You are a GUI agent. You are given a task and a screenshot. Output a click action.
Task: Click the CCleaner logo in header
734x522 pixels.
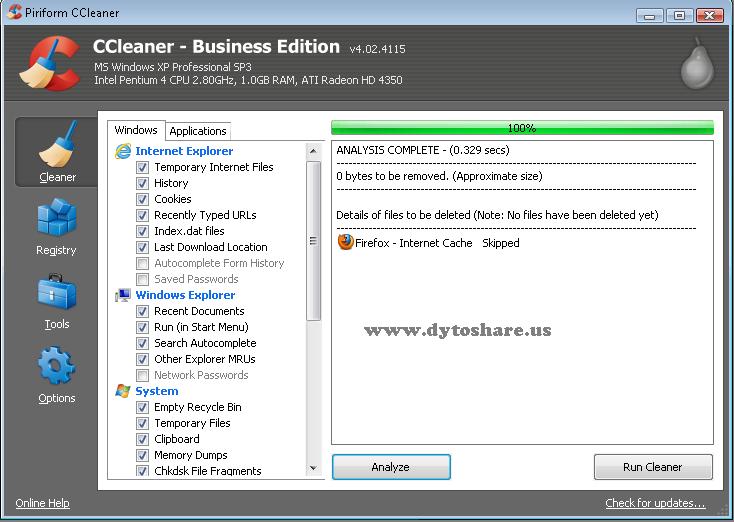click(x=50, y=63)
